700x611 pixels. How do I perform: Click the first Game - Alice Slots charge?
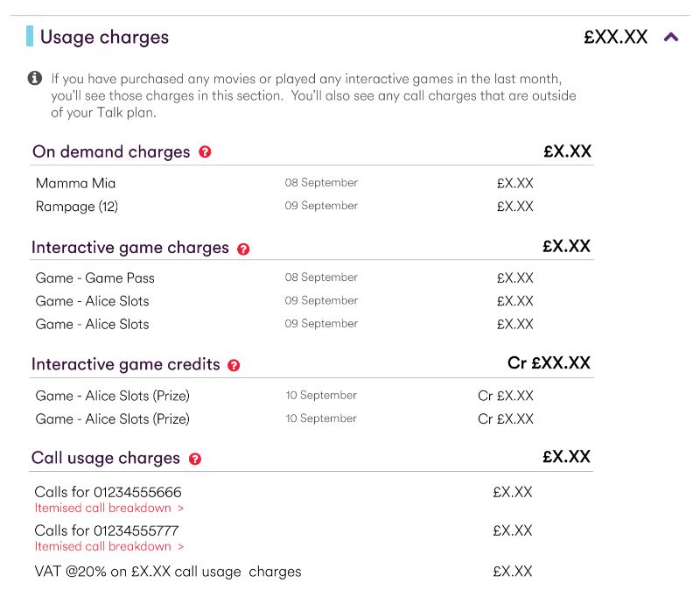coord(91,301)
